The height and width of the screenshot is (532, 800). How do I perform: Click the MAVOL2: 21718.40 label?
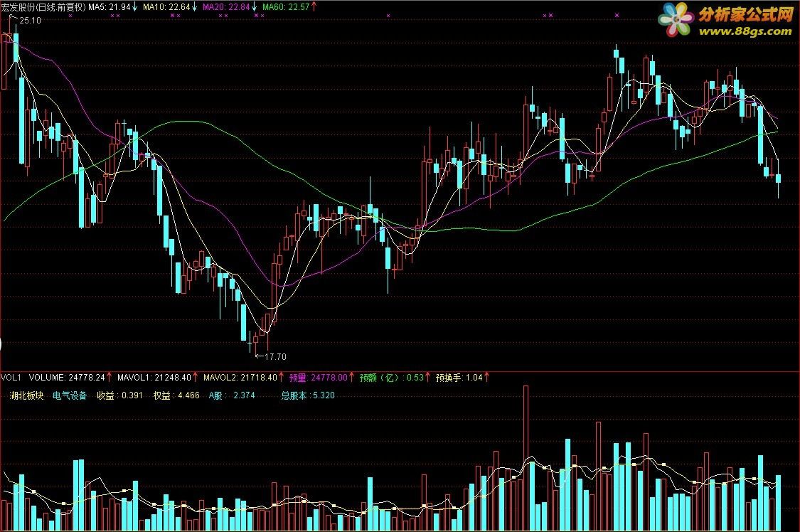(240, 378)
